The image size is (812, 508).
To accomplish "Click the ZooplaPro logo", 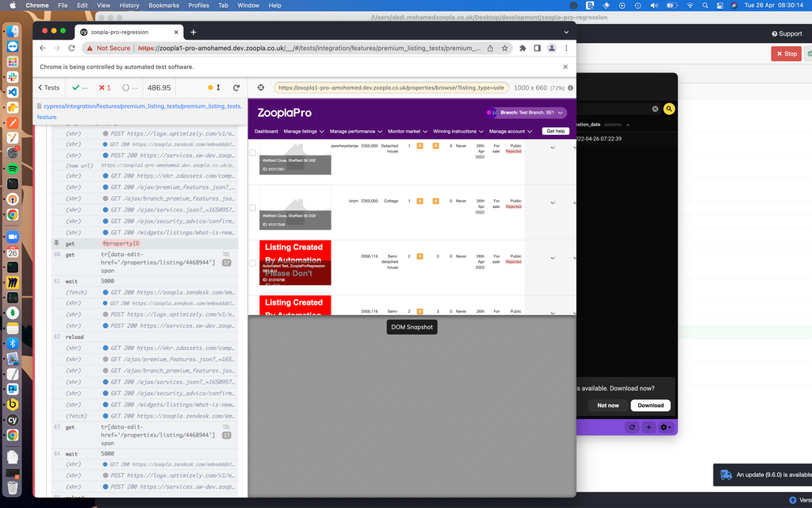I will (285, 113).
